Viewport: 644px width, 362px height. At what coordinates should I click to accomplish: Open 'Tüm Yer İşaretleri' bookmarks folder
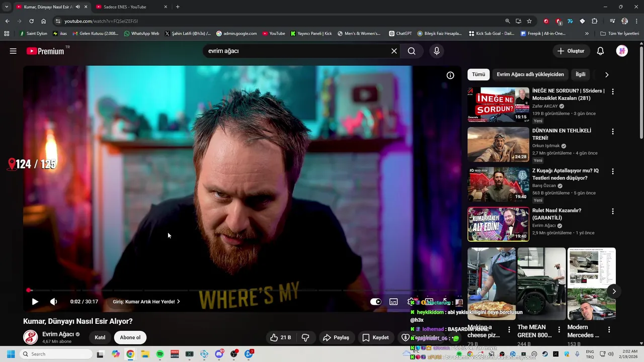click(x=619, y=34)
